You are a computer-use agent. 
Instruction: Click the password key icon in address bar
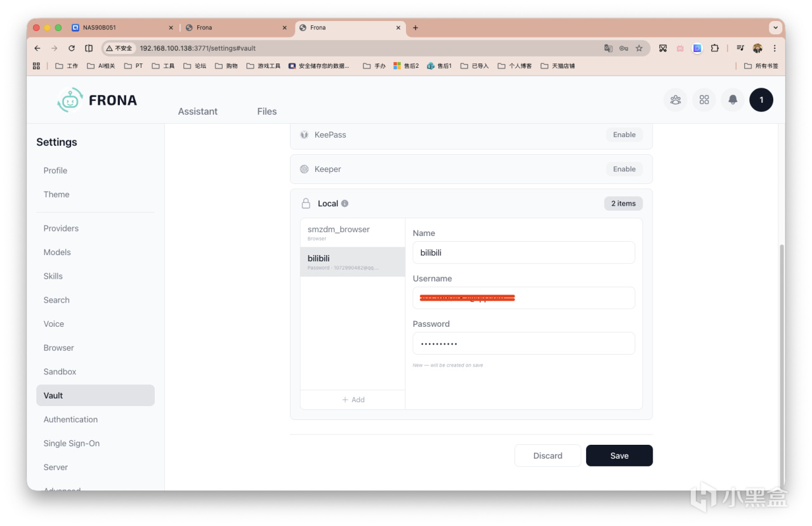(624, 48)
